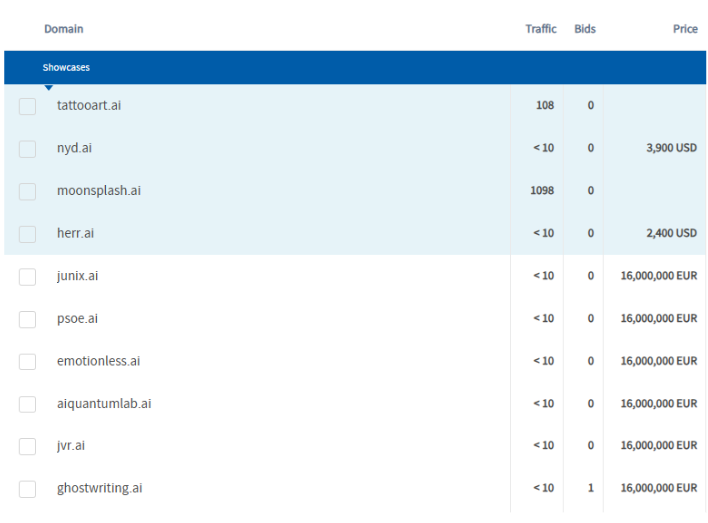Check the emotionless.ai checkbox
This screenshot has height=523, width=708.
[x=28, y=362]
